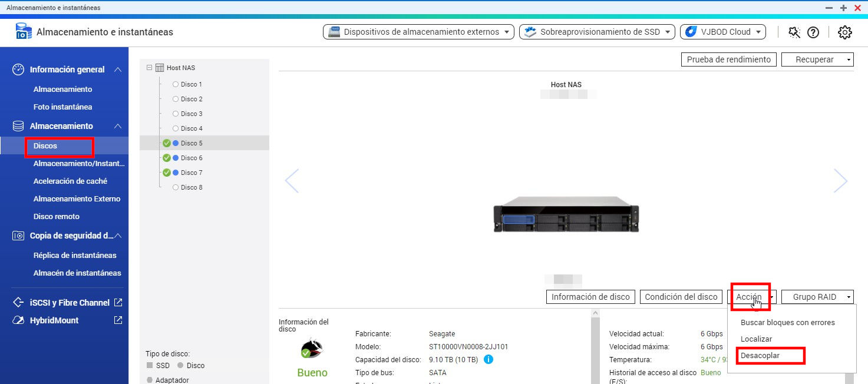Choose Desacoplar from the Acción menu
868x384 pixels.
click(x=760, y=356)
